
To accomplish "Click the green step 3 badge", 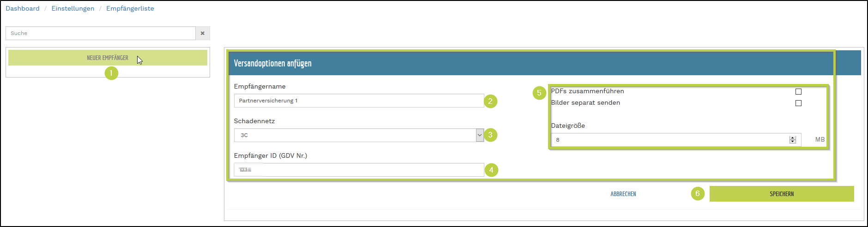I will [490, 135].
